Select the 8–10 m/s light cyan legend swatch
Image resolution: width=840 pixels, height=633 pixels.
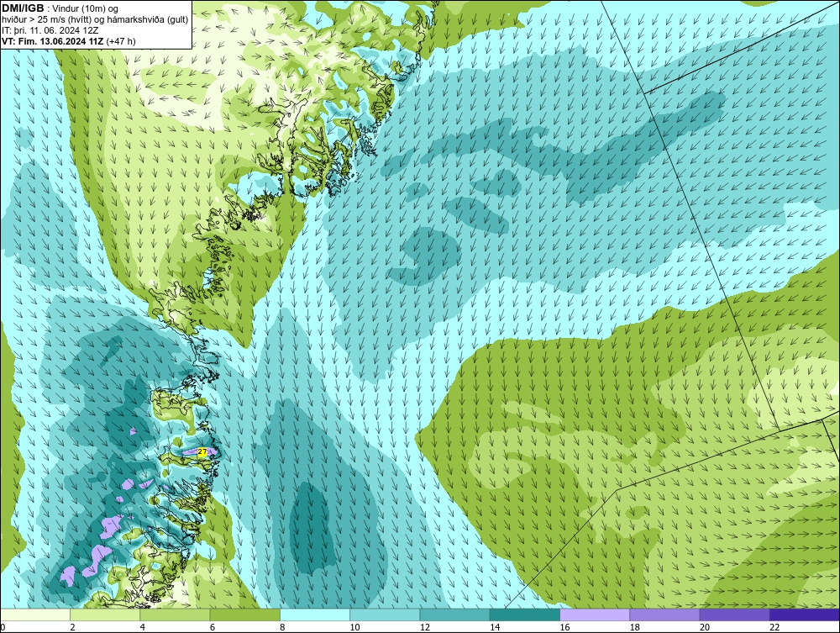tap(315, 615)
